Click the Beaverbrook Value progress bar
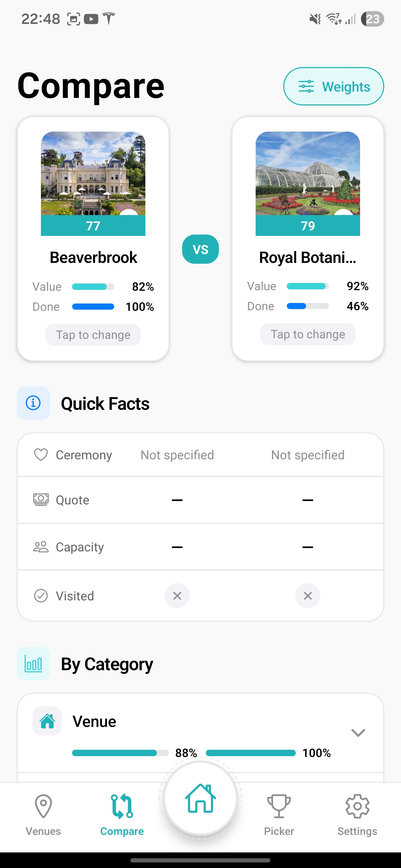The width and height of the screenshot is (401, 868). pos(93,287)
